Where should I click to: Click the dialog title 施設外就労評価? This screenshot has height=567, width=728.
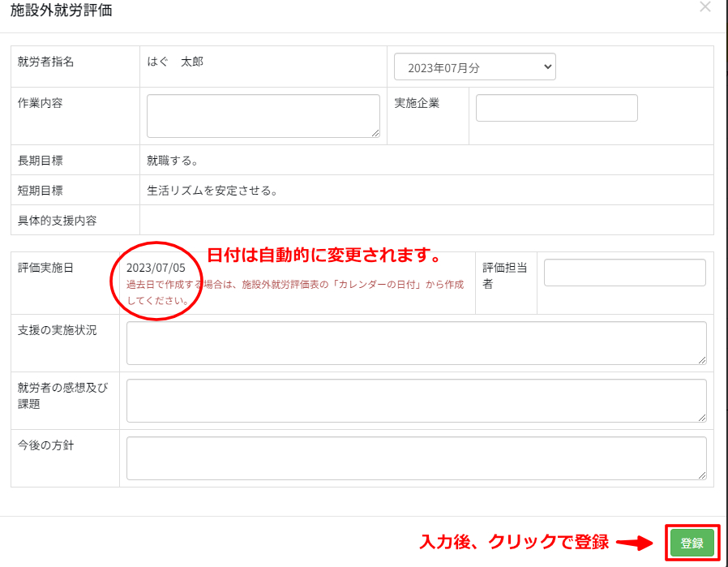click(62, 11)
